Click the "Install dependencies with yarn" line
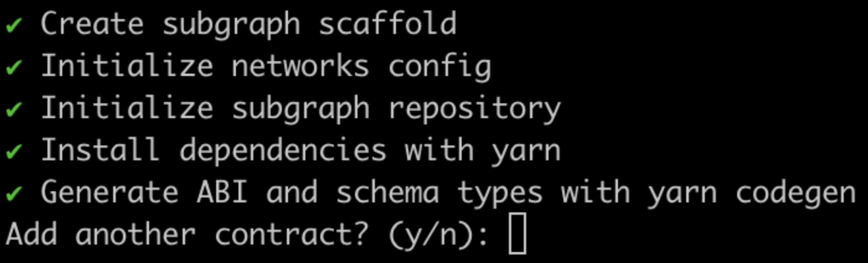Screen dimensions: 868x263 click(x=301, y=151)
